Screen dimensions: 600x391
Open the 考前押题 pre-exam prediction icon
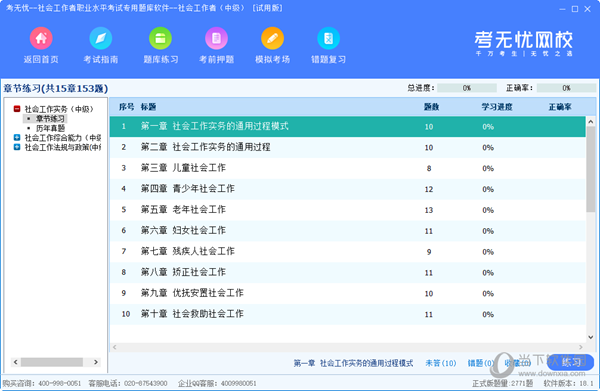click(216, 38)
